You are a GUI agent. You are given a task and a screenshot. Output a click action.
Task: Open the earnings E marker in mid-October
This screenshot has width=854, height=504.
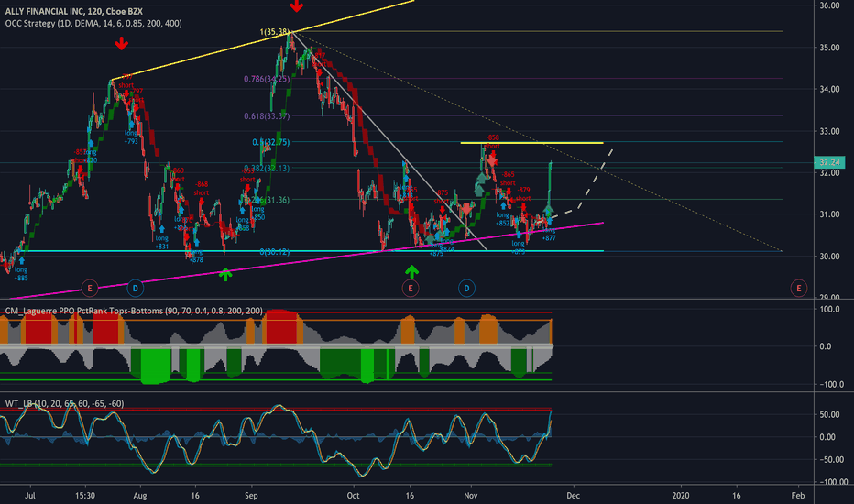[411, 288]
